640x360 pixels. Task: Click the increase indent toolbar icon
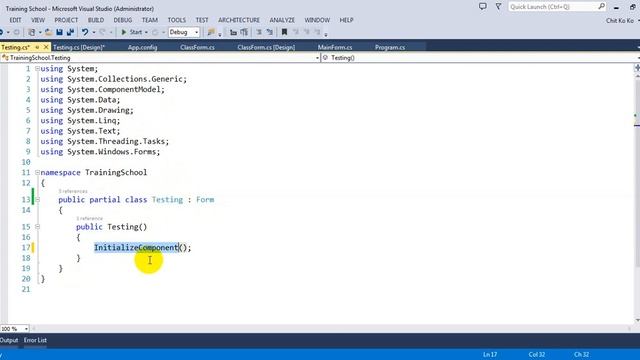pos(244,32)
